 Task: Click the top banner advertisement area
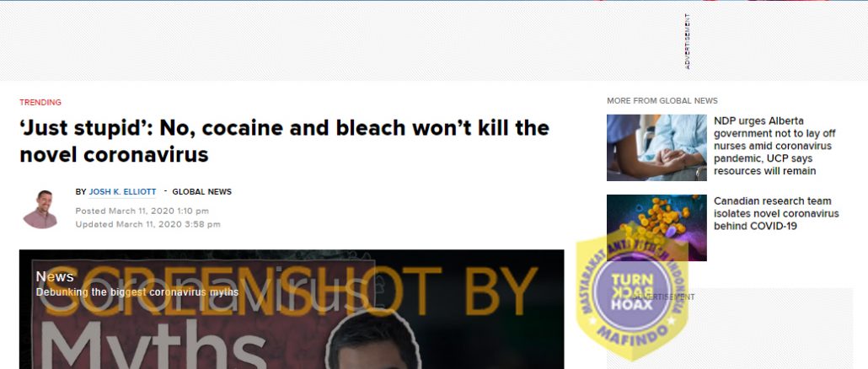point(434,41)
